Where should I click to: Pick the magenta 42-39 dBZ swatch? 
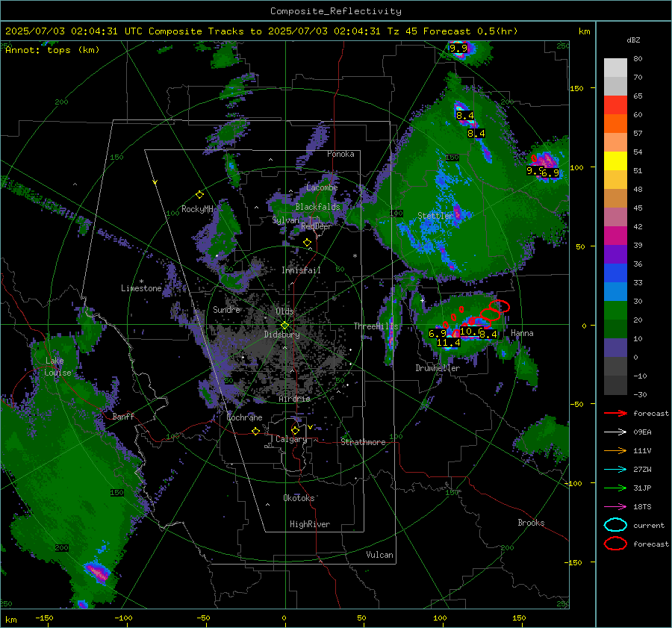(x=615, y=236)
